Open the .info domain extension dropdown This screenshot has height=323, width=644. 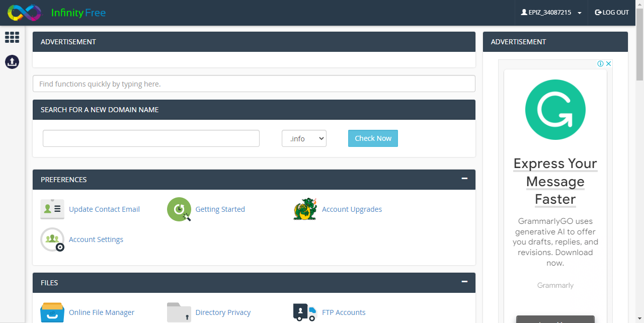click(x=304, y=138)
